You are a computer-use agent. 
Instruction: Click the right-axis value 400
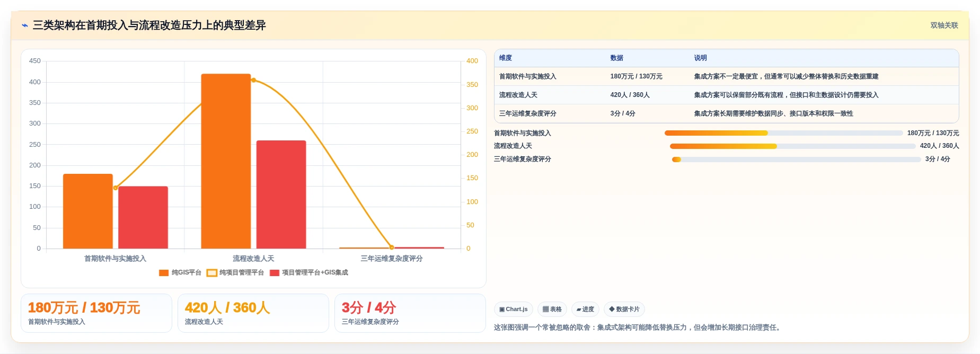pyautogui.click(x=472, y=61)
